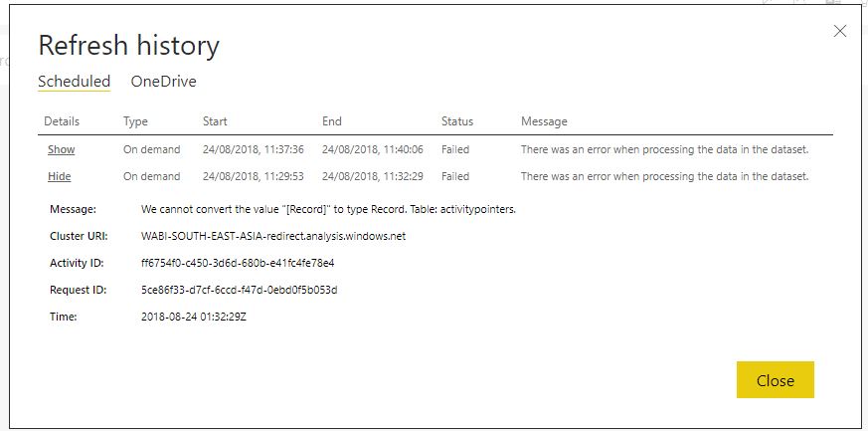The width and height of the screenshot is (868, 431).
Task: Select the Scheduled tab
Action: (x=75, y=82)
